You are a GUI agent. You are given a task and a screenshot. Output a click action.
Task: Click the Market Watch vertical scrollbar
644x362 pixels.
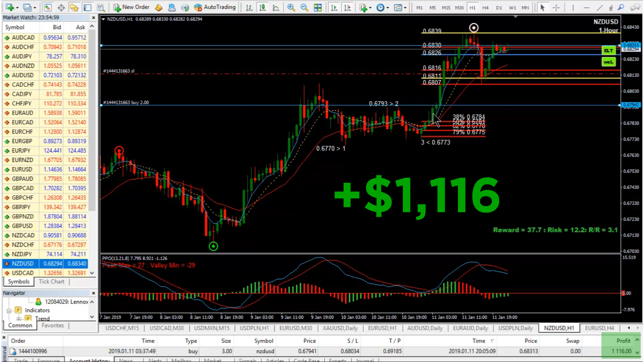92,121
